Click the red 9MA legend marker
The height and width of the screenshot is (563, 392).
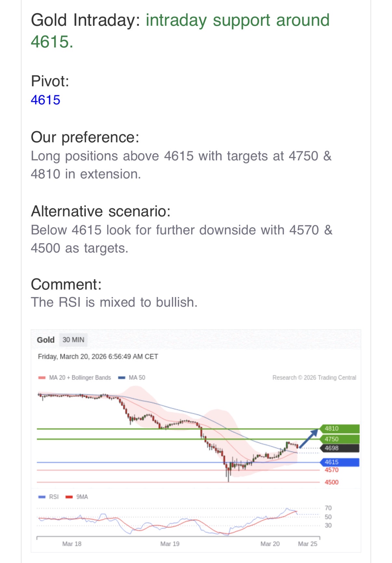[69, 497]
